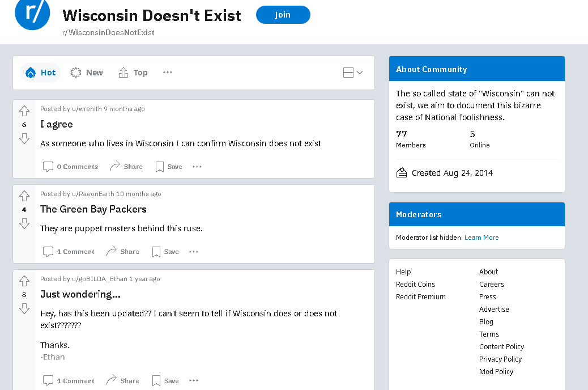
Task: Join the Wisconsin Doesn't Exist community
Action: tap(283, 15)
